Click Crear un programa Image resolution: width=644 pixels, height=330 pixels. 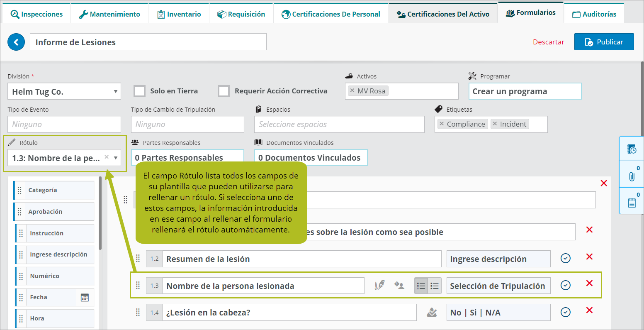point(525,91)
